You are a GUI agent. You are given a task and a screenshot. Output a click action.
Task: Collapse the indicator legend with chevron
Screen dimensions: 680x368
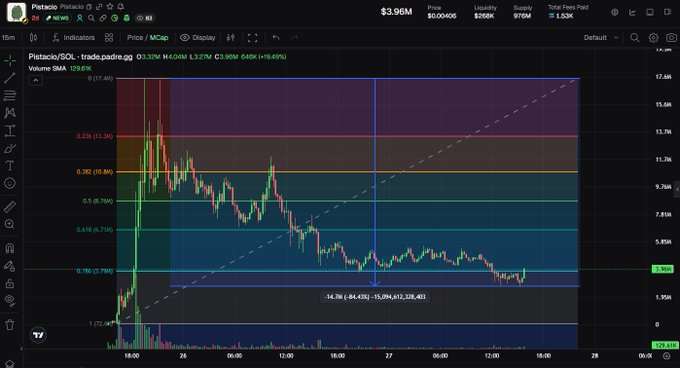(36, 80)
